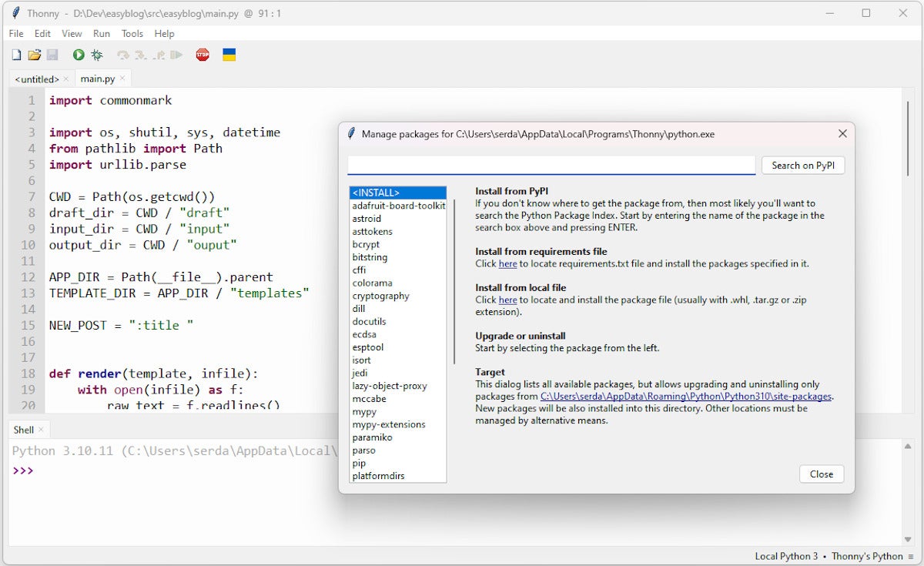Select the mypy-extensions package

point(397,424)
